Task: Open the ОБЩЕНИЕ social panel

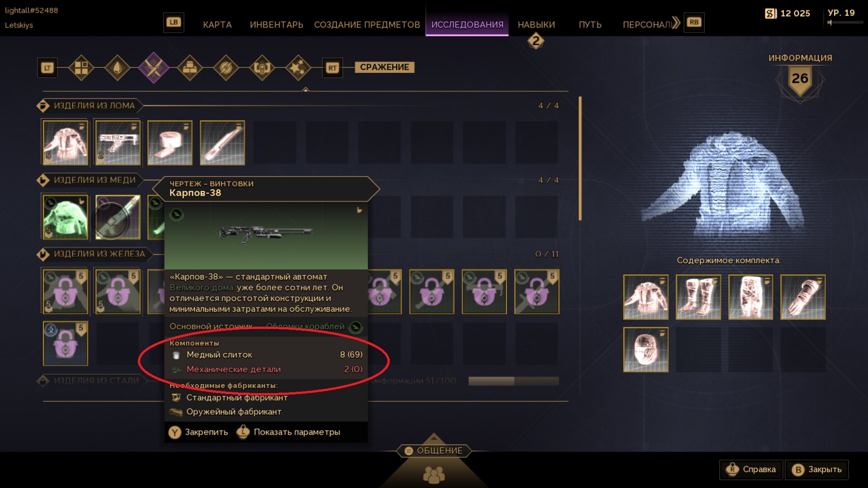Action: [x=434, y=450]
